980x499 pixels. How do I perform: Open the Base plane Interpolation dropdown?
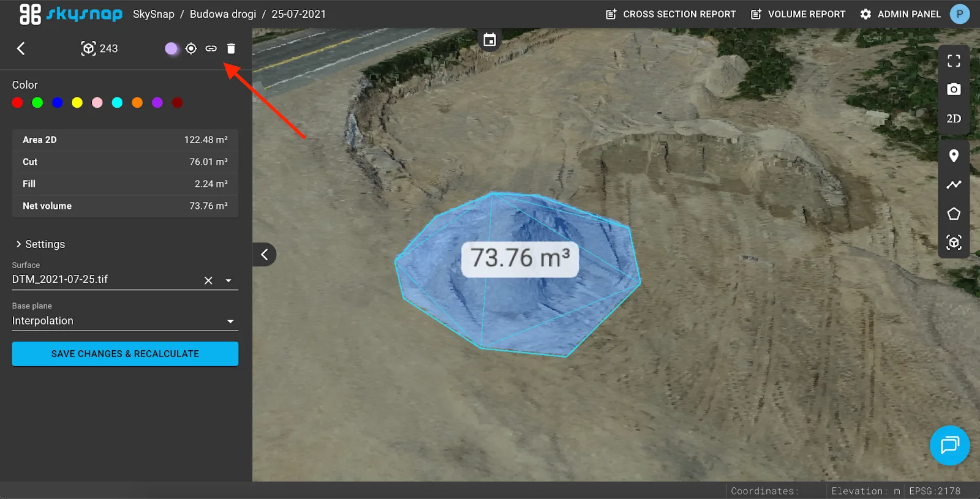[230, 321]
